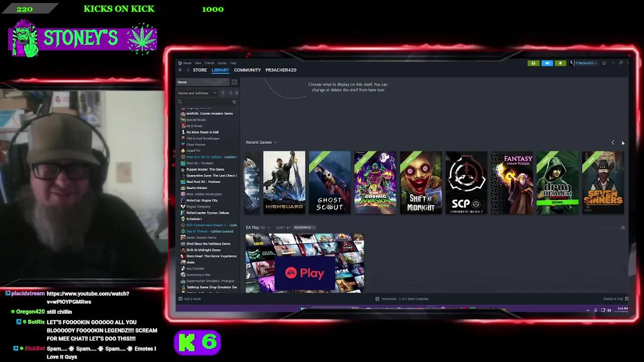Select Realm Grinder in game list
This screenshot has height=362, width=644.
click(x=197, y=188)
